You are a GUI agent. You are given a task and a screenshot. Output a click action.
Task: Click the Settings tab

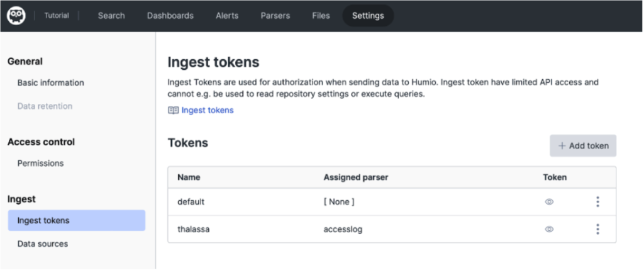click(x=368, y=16)
